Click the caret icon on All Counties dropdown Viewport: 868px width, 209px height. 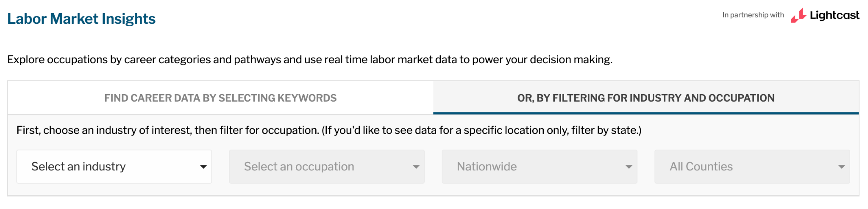[x=842, y=167]
